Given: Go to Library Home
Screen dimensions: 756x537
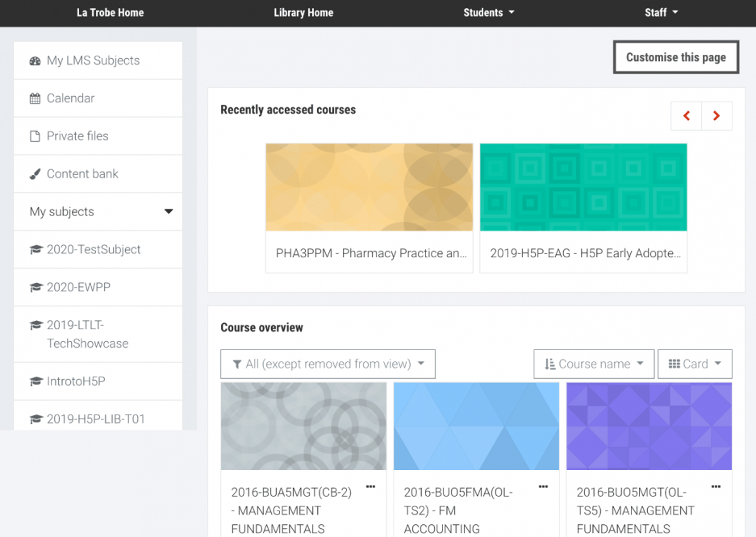Looking at the screenshot, I should [x=303, y=13].
